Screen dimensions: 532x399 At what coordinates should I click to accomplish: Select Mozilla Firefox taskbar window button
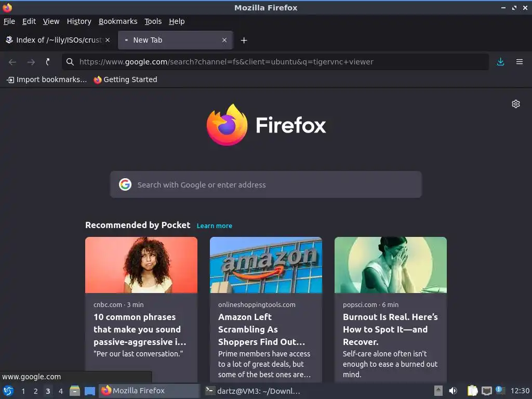coord(149,391)
